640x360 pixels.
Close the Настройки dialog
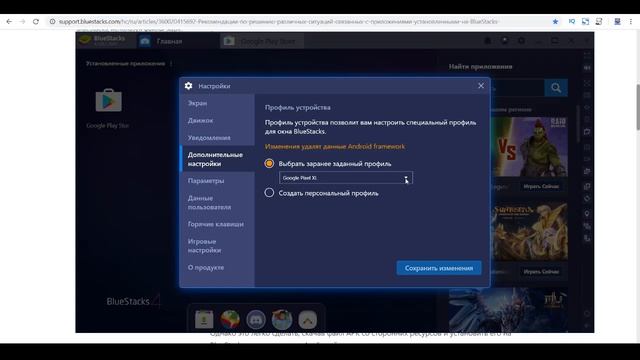(x=481, y=85)
